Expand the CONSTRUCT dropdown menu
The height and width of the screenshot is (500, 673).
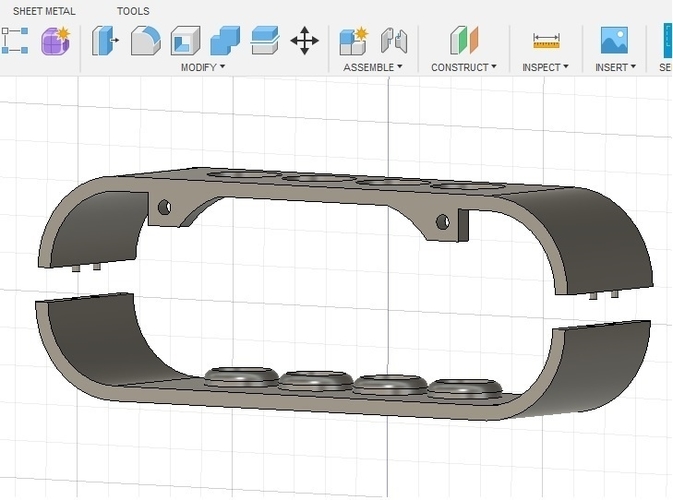coord(464,67)
